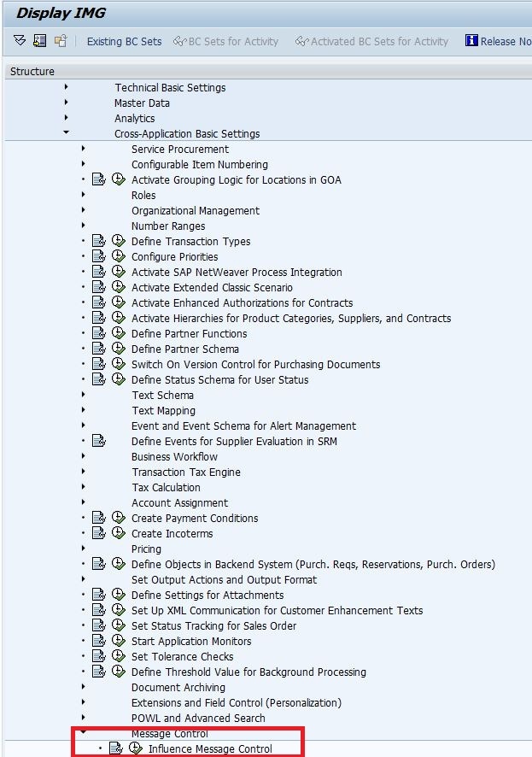
Task: Select Transaction Tax Engine tree item
Action: 186,472
